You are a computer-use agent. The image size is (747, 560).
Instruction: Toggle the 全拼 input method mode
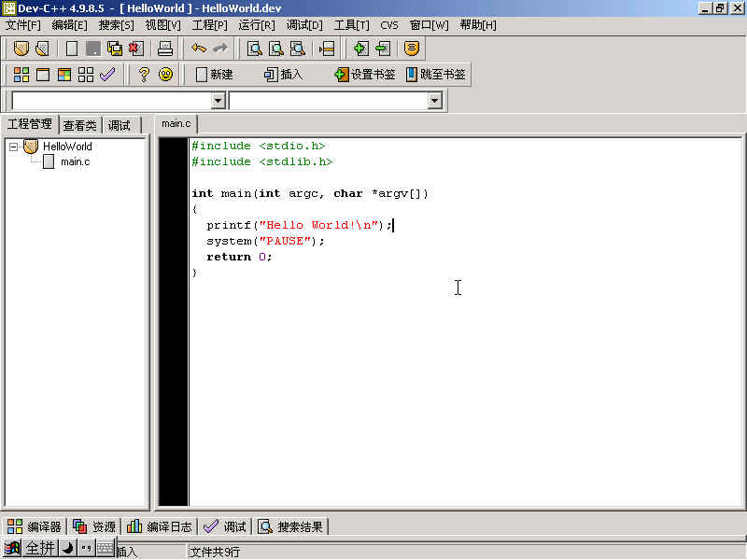(39, 548)
